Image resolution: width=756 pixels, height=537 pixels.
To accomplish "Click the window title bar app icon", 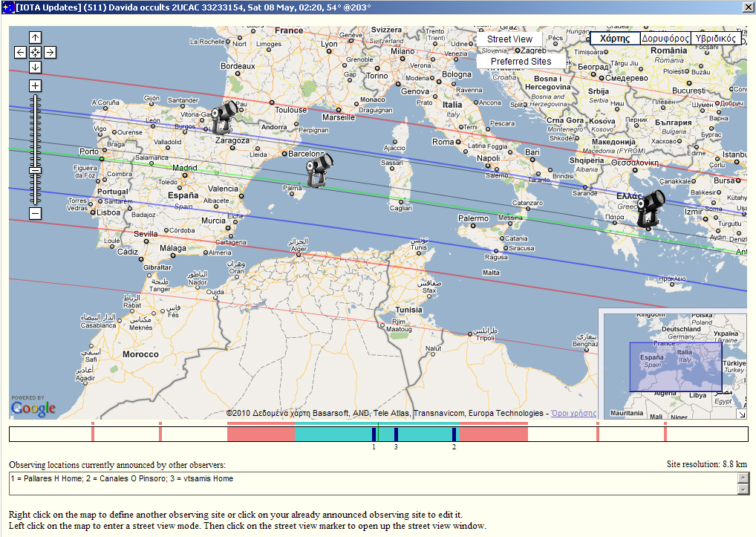I will [7, 7].
